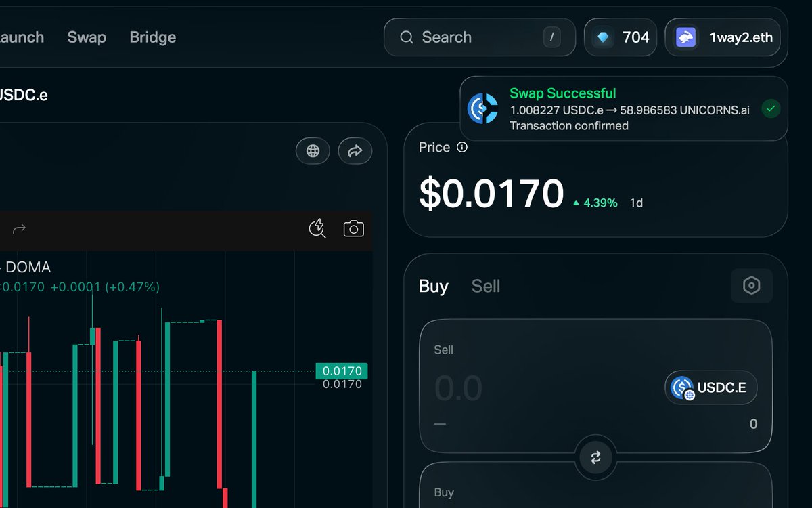Switch to the Buy tab

coord(434,286)
